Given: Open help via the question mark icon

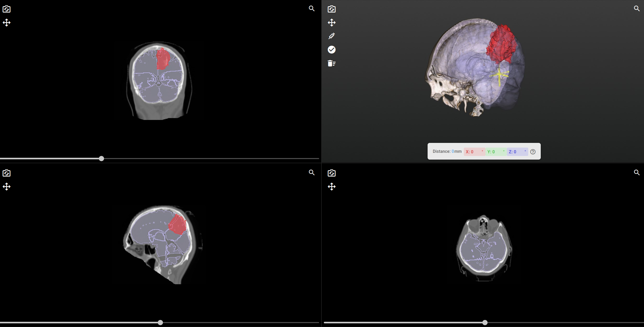Looking at the screenshot, I should [x=533, y=152].
